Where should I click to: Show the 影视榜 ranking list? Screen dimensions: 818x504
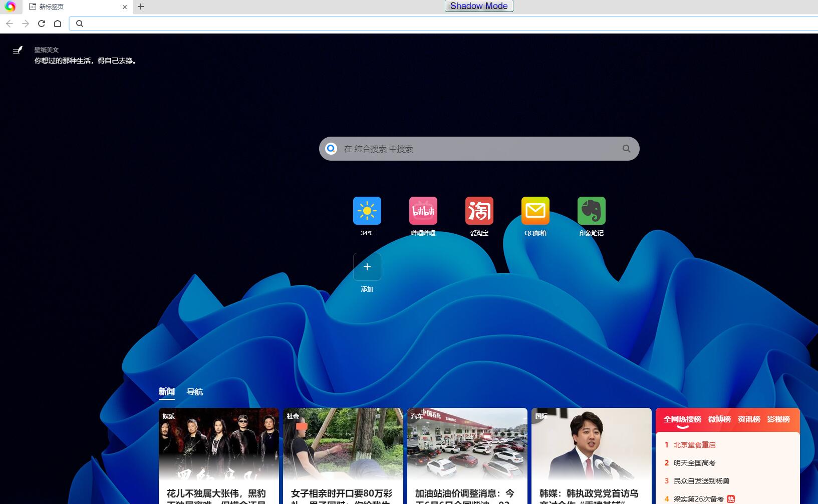[778, 419]
